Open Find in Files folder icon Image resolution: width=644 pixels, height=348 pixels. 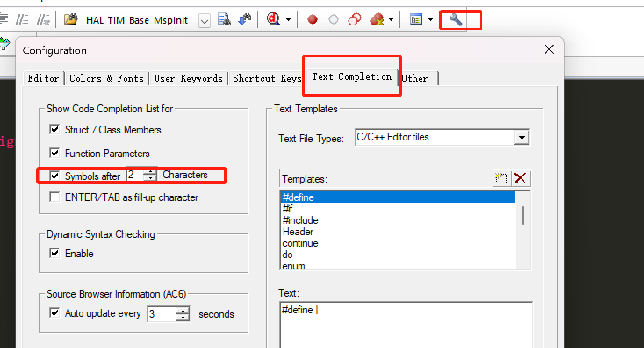click(x=70, y=19)
